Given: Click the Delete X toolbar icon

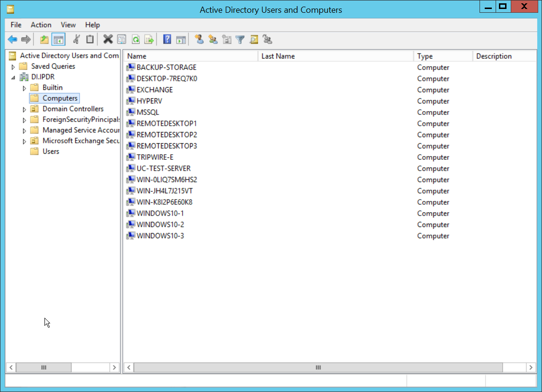Looking at the screenshot, I should click(108, 39).
